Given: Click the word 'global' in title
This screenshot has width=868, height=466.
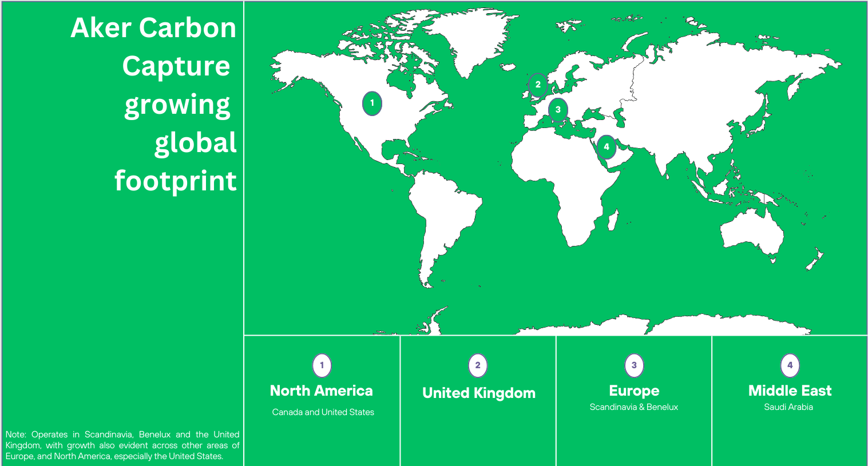Looking at the screenshot, I should (x=196, y=144).
